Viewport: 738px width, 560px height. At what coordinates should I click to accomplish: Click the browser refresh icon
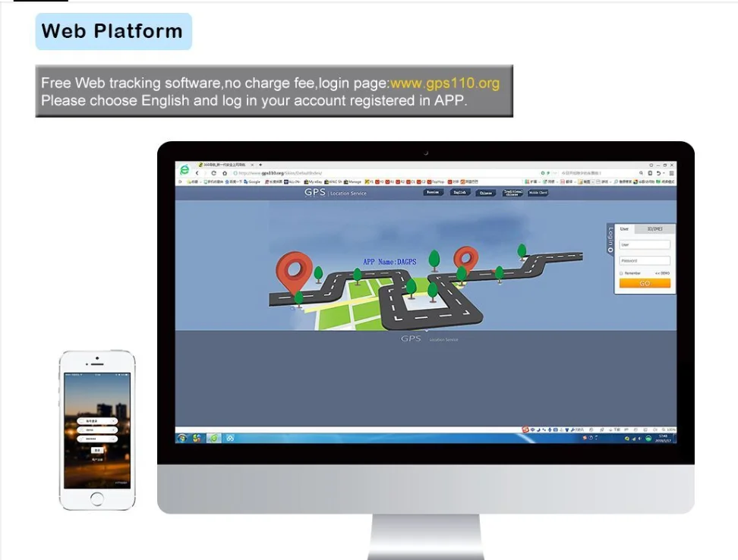[x=213, y=173]
